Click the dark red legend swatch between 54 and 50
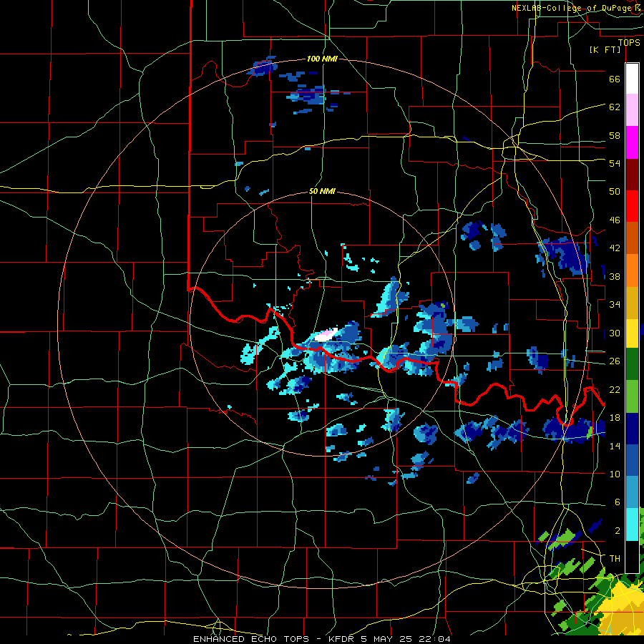This screenshot has height=644, width=644. [x=632, y=175]
